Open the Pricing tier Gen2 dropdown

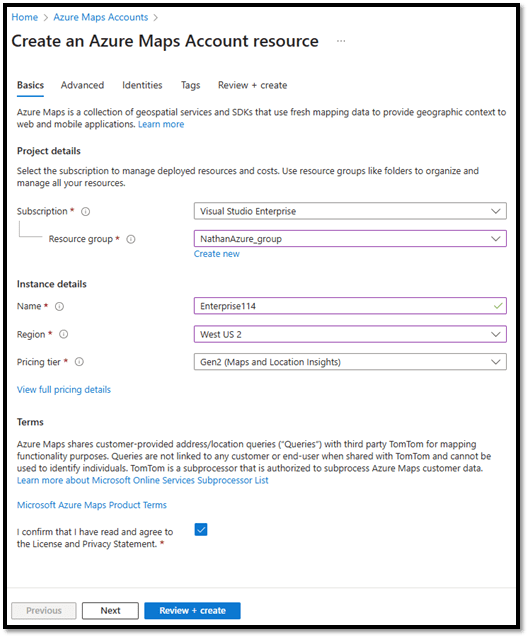350,362
